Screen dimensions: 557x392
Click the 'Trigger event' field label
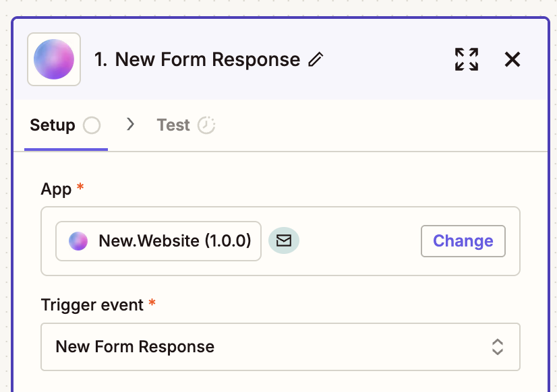92,305
